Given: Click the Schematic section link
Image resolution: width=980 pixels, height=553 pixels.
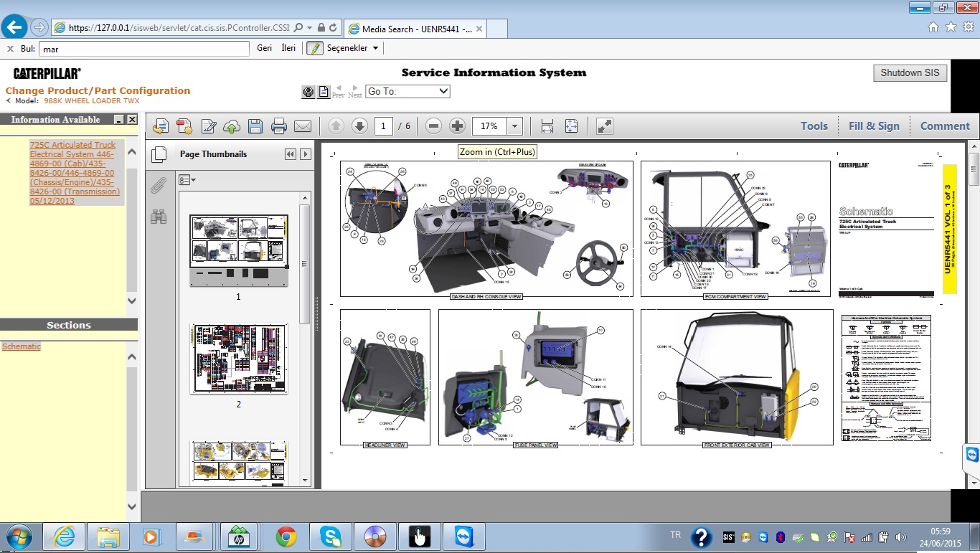Looking at the screenshot, I should click(x=22, y=346).
